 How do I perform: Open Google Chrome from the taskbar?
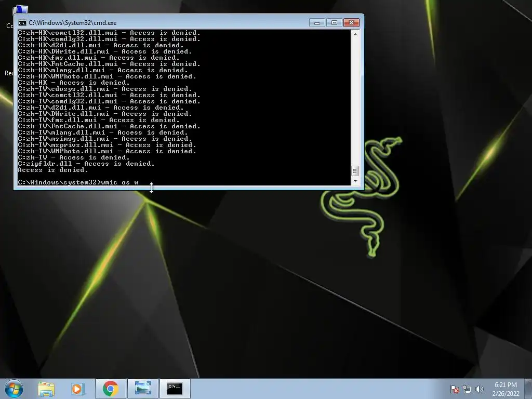click(110, 389)
